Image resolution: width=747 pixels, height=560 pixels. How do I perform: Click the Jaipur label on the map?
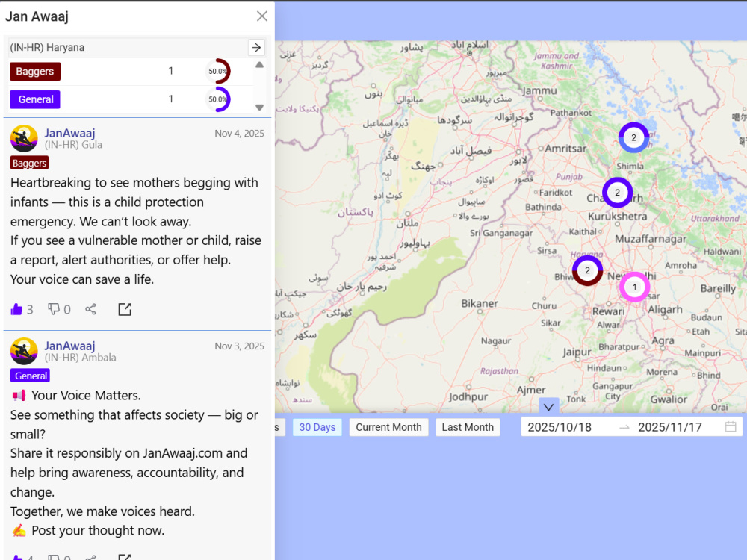coord(577,352)
